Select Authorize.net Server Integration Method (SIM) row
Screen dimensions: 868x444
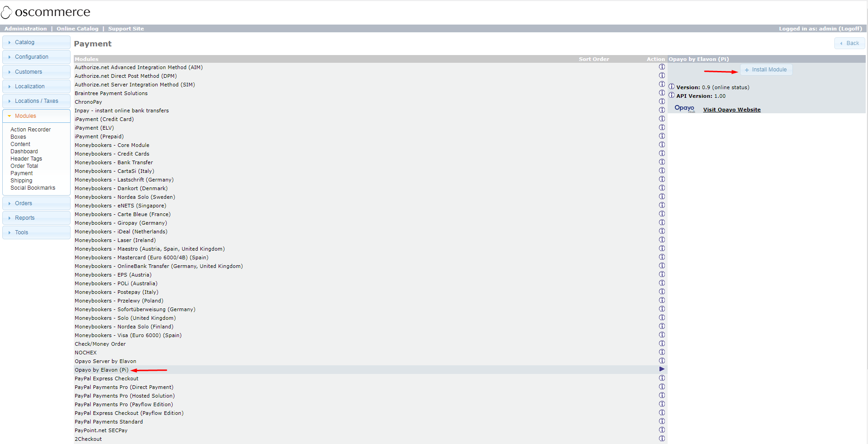[x=370, y=85]
